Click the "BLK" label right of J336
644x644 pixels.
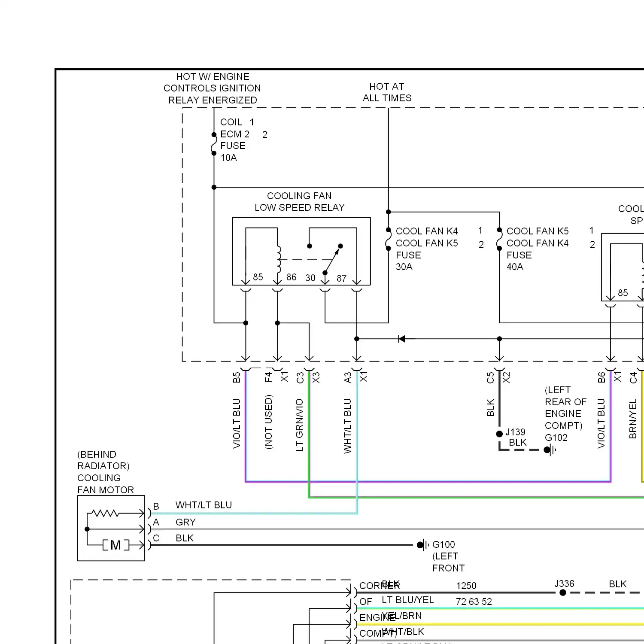click(x=618, y=584)
